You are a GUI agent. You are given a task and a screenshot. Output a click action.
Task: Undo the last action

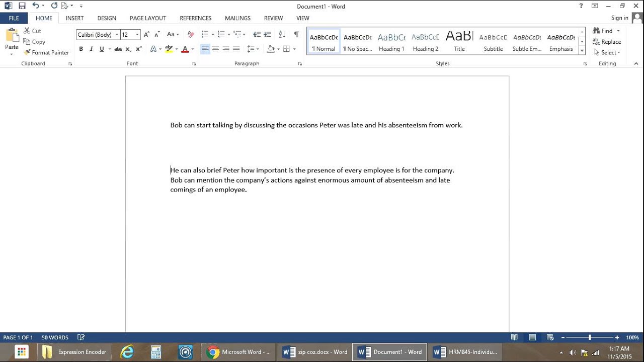pyautogui.click(x=35, y=6)
